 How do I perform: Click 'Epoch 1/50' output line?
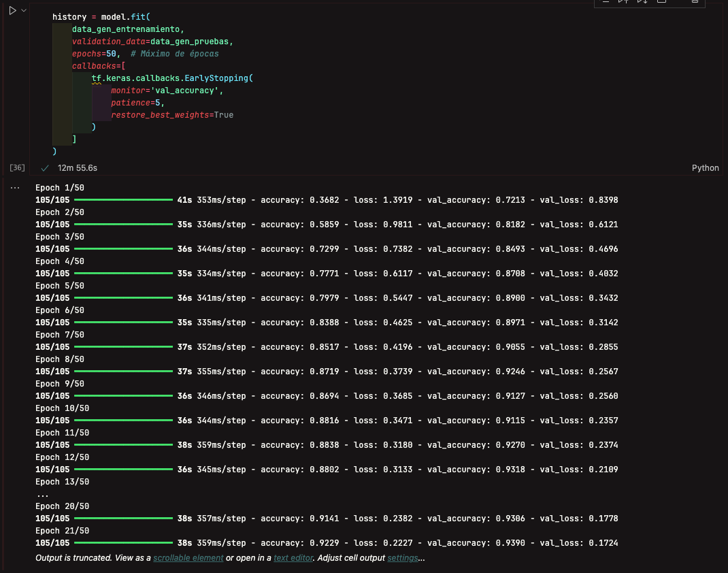point(60,188)
